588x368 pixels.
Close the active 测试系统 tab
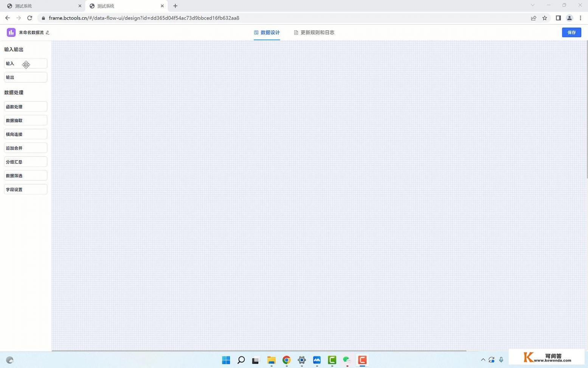click(162, 6)
